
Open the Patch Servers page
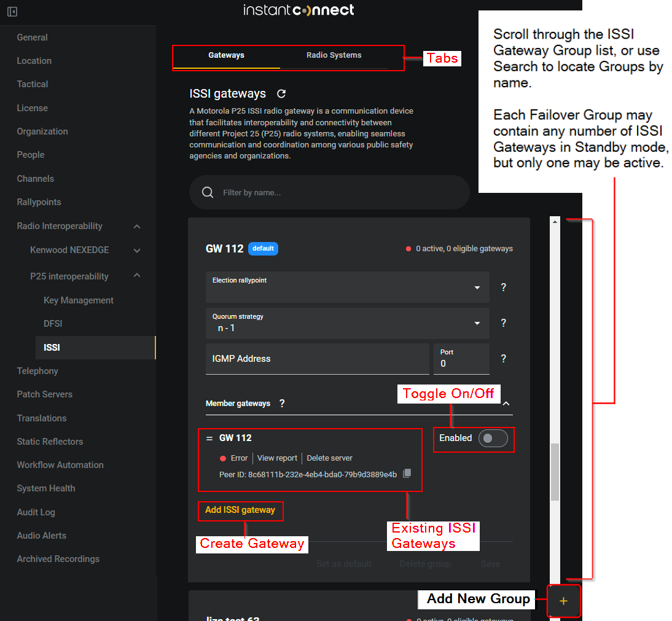[x=45, y=394]
